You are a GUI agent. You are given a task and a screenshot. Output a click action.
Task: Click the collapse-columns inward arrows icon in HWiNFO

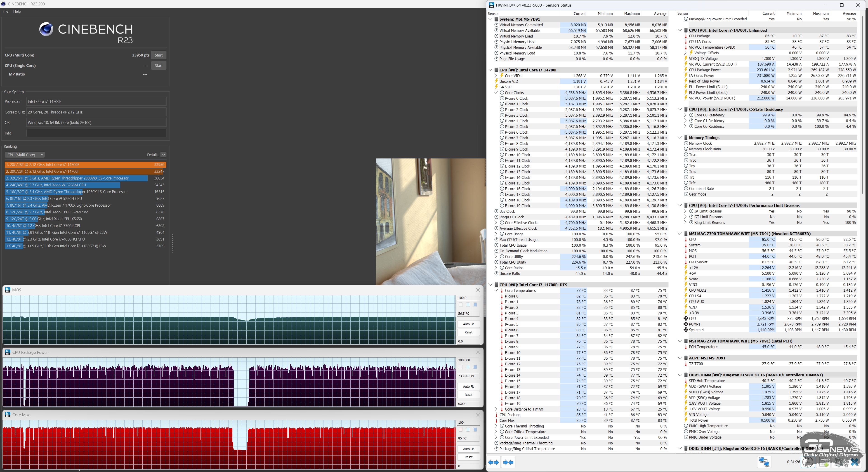pyautogui.click(x=508, y=462)
